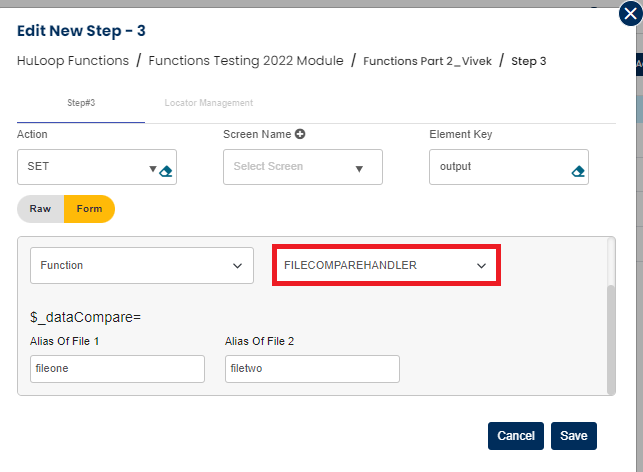
Task: Expand the Select Screen dropdown
Action: [x=302, y=167]
